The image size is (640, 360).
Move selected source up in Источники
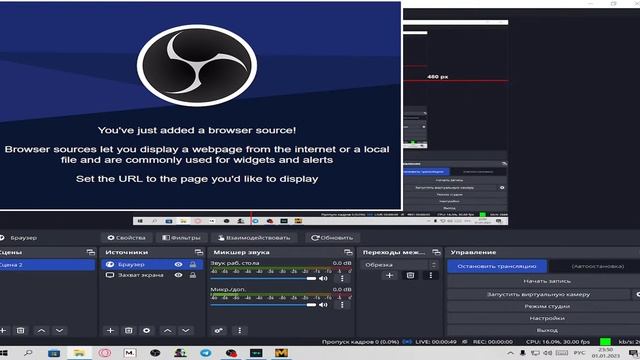pos(167,330)
